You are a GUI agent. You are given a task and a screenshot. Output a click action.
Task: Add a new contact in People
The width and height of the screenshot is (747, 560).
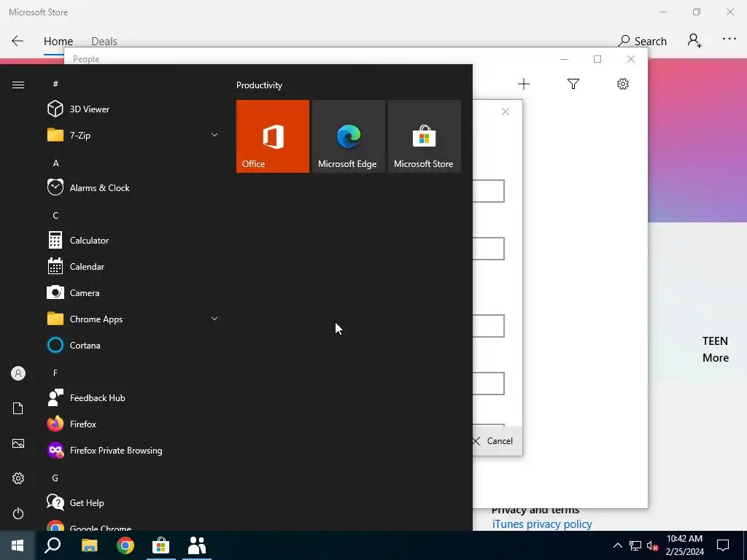(x=524, y=85)
